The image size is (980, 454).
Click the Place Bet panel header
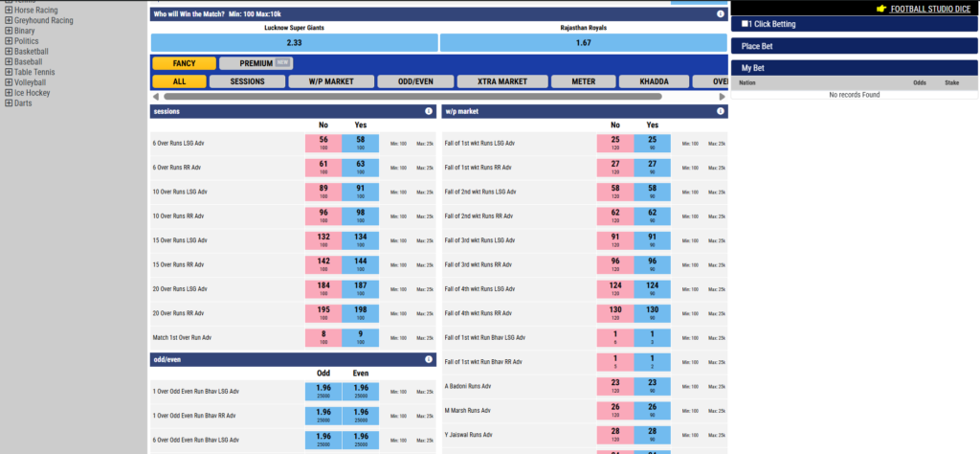coord(855,46)
